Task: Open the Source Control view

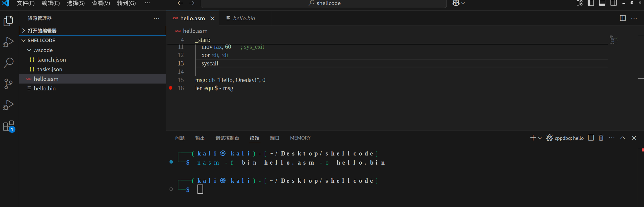Action: [8, 84]
